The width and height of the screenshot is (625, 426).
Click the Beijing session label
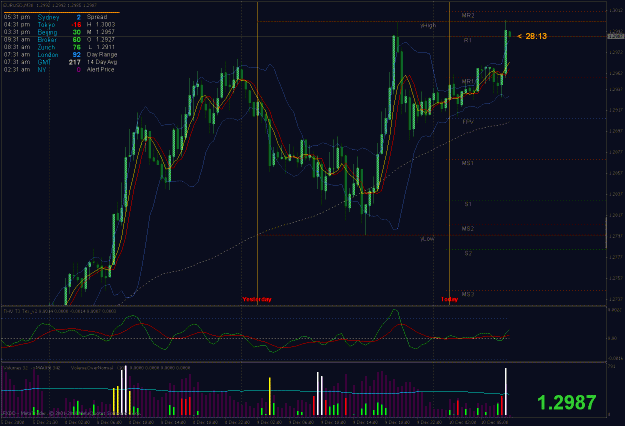coord(47,32)
